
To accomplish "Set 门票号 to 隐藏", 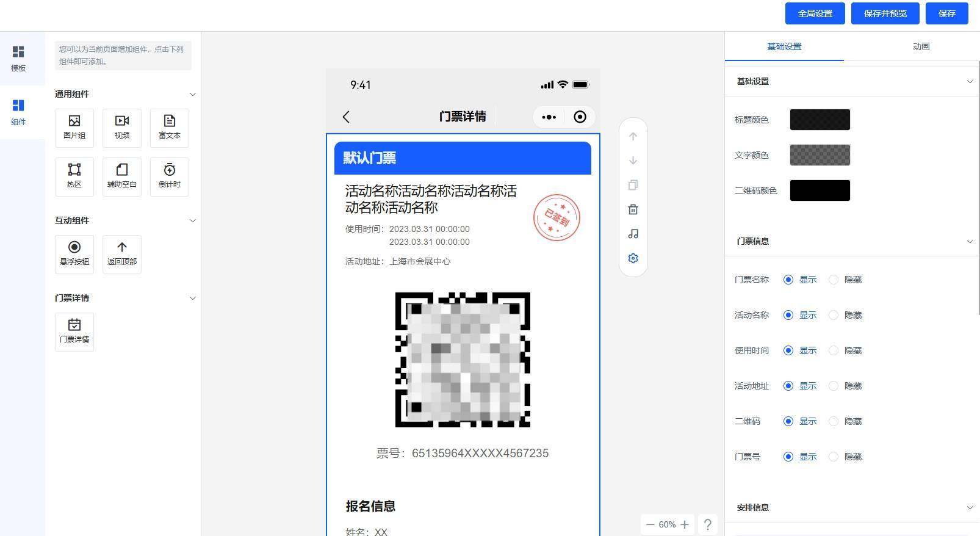I will tap(845, 457).
